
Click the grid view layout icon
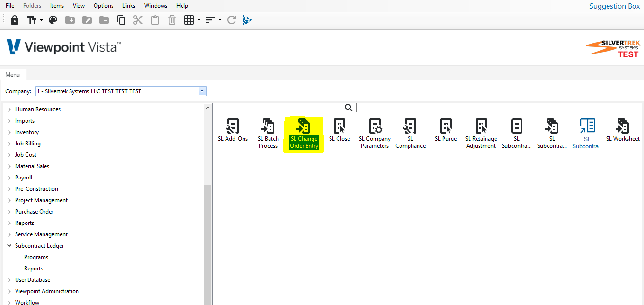click(189, 20)
